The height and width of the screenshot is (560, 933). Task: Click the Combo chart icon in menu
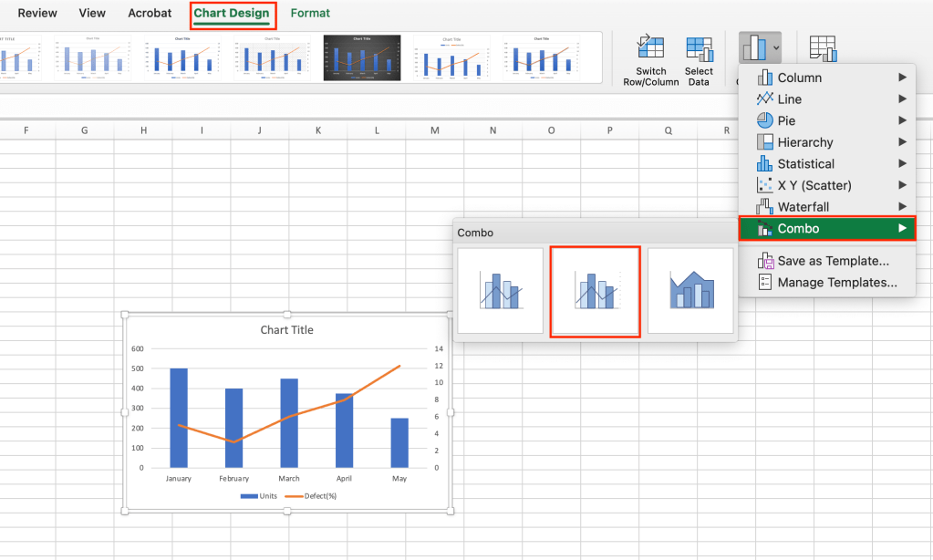click(x=764, y=228)
